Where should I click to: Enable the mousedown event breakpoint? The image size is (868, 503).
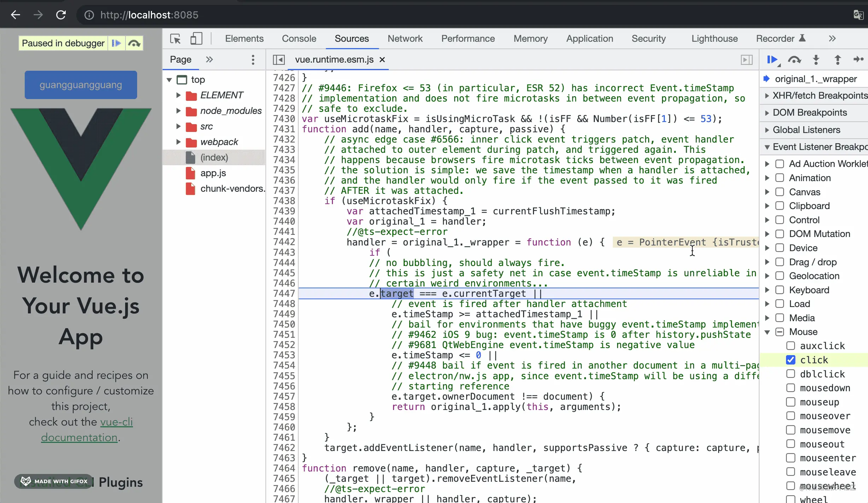pyautogui.click(x=791, y=388)
